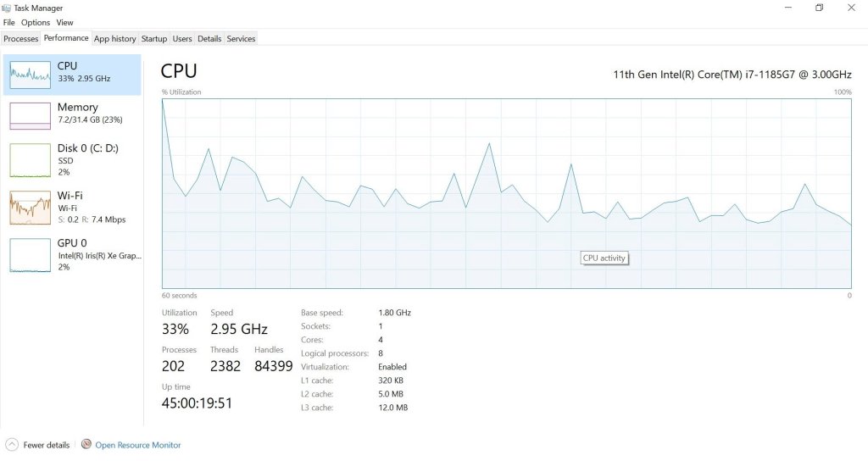Image resolution: width=868 pixels, height=461 pixels.
Task: Switch to the Processes tab
Action: click(21, 39)
